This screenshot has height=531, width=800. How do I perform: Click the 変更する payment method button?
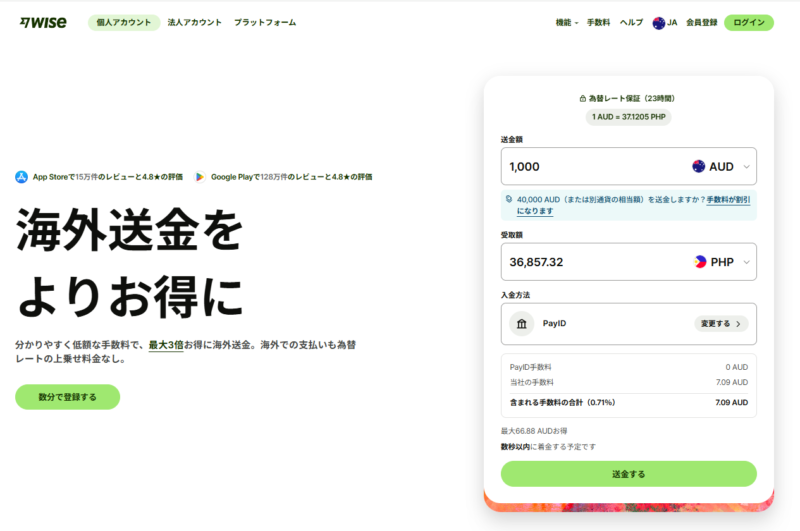point(721,323)
